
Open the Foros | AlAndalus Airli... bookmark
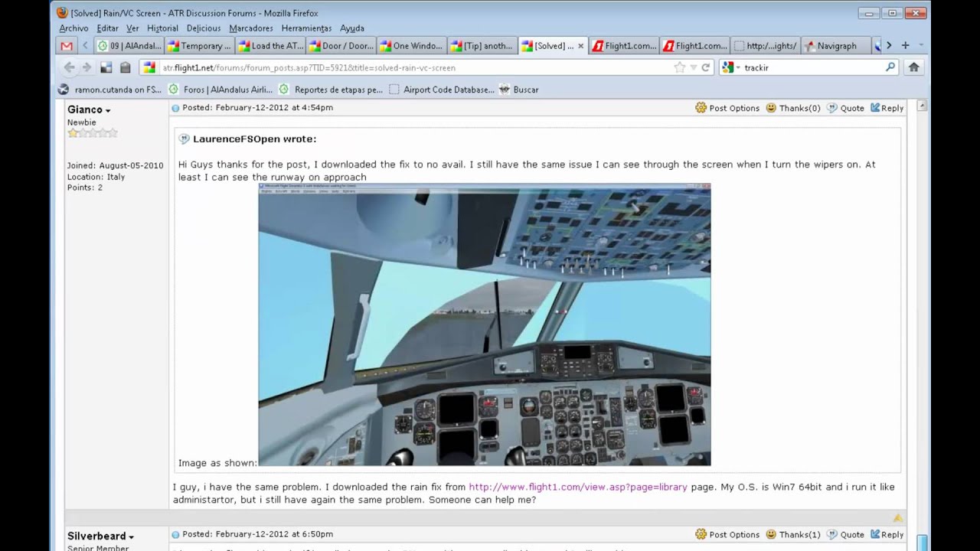click(x=220, y=90)
